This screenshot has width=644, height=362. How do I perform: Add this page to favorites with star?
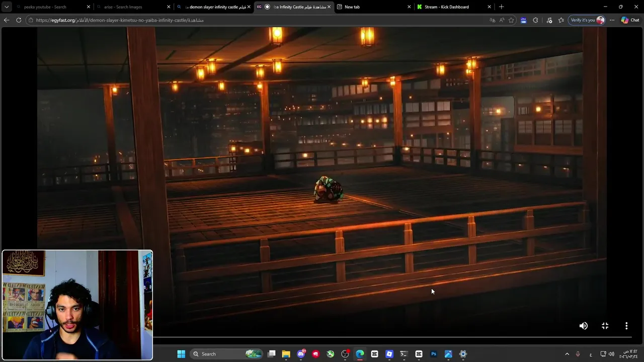511,20
